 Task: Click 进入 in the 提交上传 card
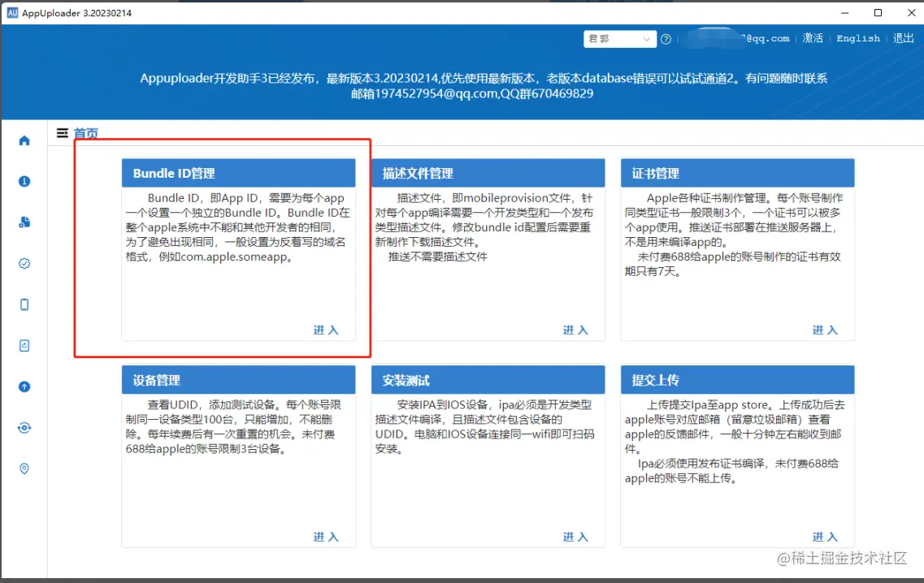click(x=825, y=537)
